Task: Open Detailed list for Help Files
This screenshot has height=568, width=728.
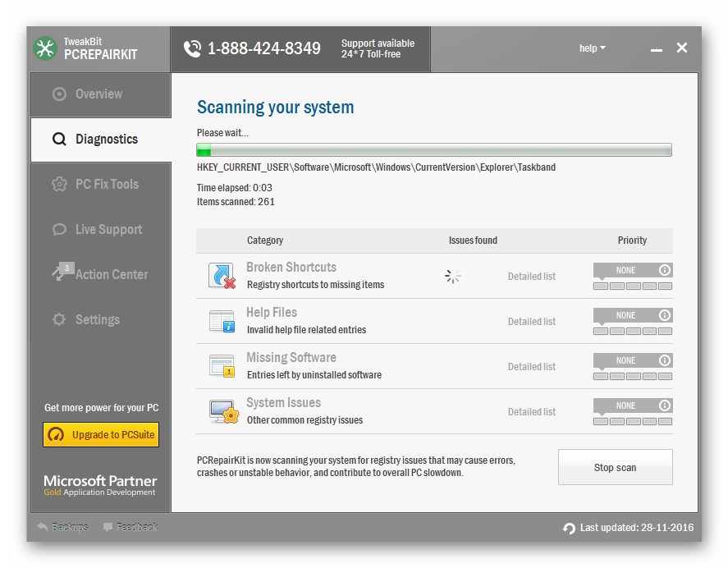Action: pos(532,322)
